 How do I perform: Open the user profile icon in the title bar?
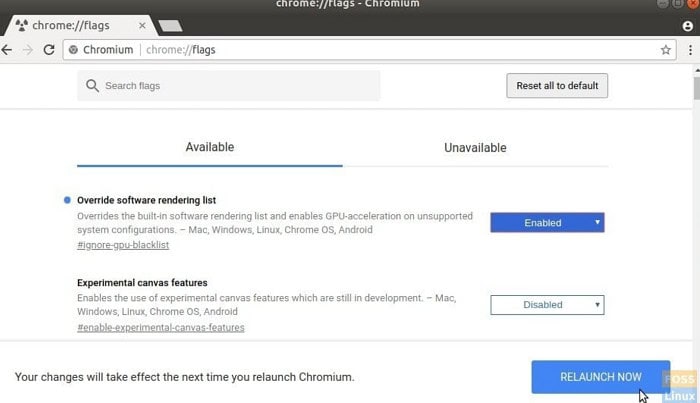(x=688, y=26)
